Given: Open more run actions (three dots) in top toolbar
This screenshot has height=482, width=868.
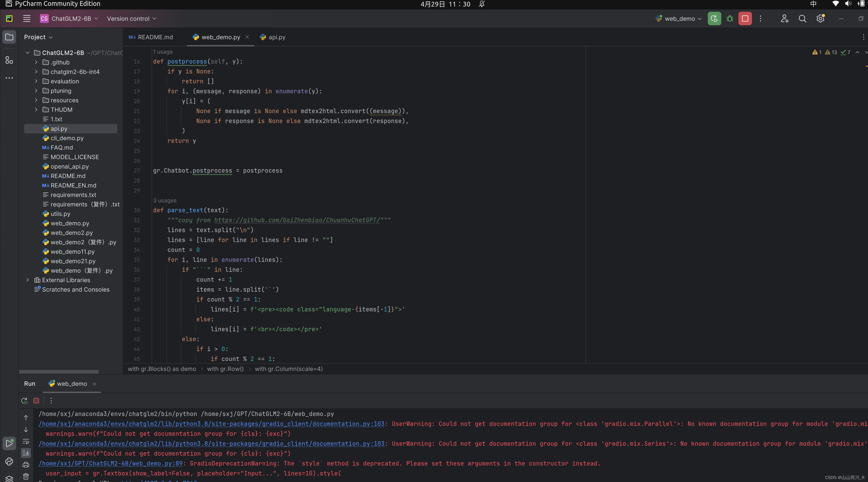Looking at the screenshot, I should click(761, 18).
